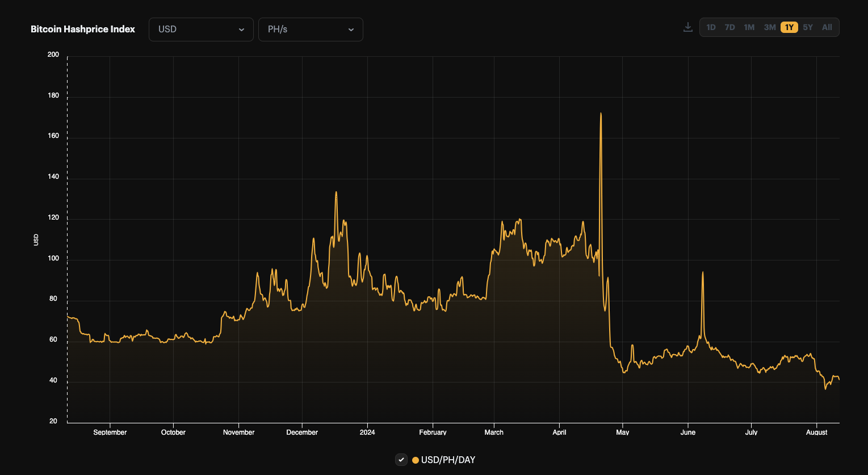The height and width of the screenshot is (475, 868).
Task: Click the tallest April spike peak
Action: [601, 114]
